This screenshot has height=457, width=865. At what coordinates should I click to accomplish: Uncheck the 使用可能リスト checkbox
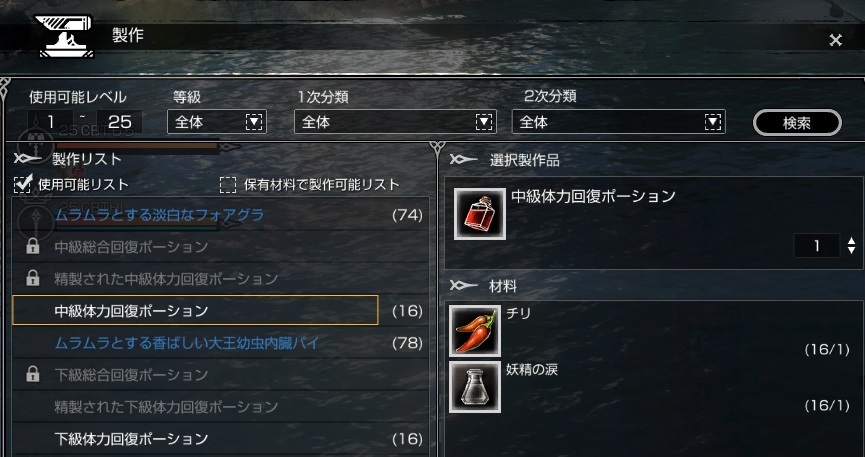coord(22,184)
